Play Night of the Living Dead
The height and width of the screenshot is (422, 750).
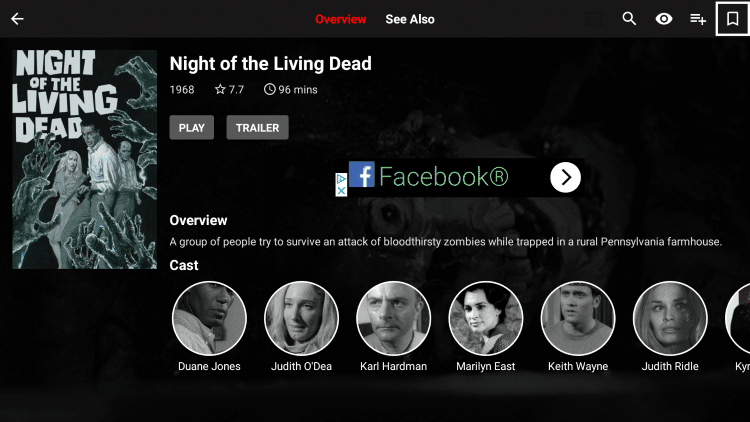click(x=191, y=128)
